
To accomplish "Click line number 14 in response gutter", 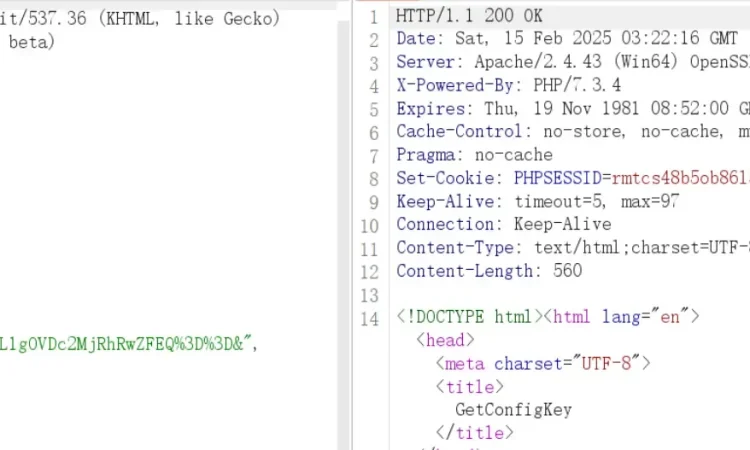I will (x=369, y=319).
